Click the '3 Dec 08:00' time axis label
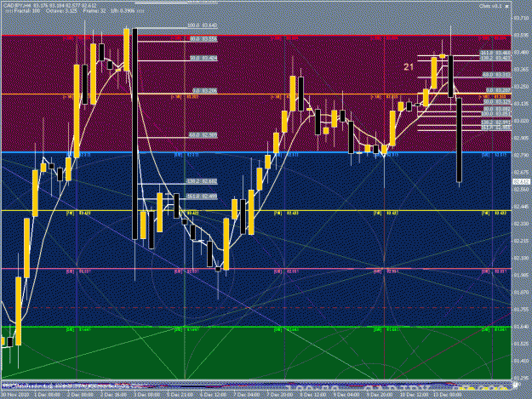The image size is (532, 399). (x=146, y=395)
